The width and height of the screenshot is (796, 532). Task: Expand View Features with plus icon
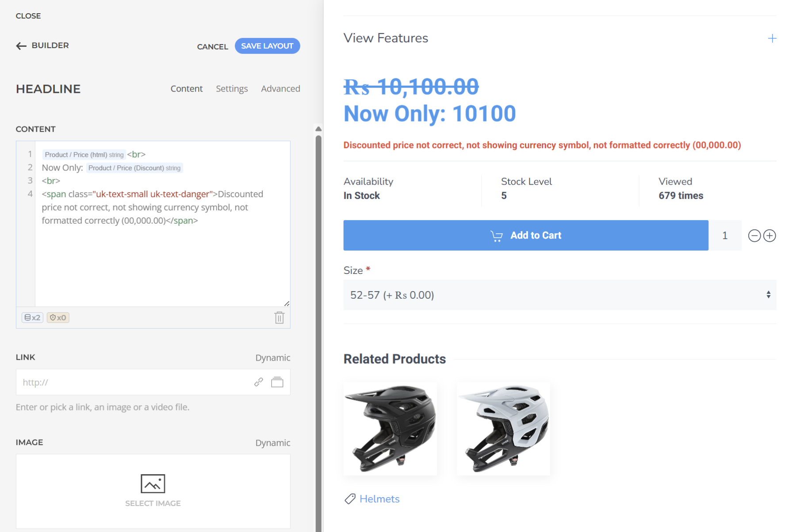click(x=772, y=38)
